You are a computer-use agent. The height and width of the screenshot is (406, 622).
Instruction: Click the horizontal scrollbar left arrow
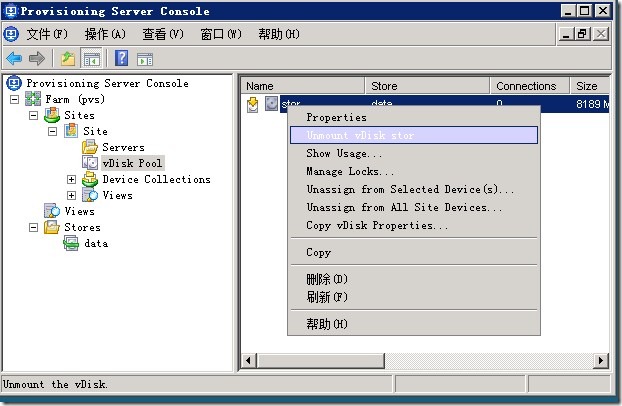[249, 360]
